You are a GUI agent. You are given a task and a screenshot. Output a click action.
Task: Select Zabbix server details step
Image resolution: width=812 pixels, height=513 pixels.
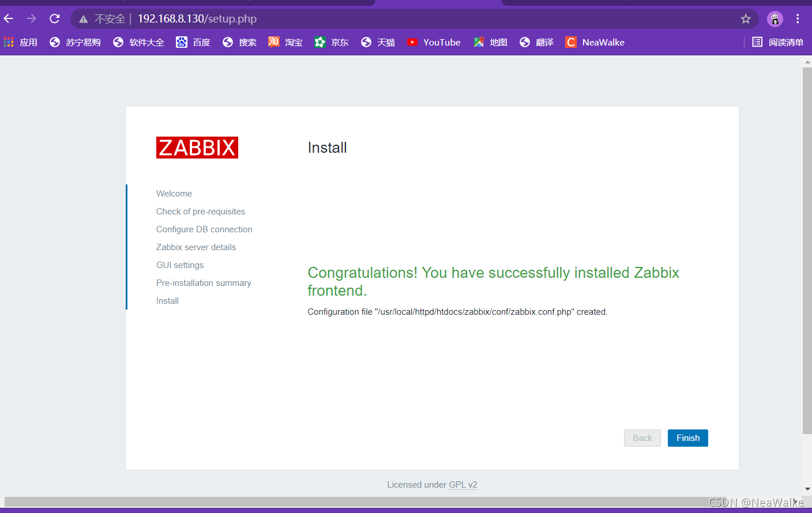(x=196, y=247)
